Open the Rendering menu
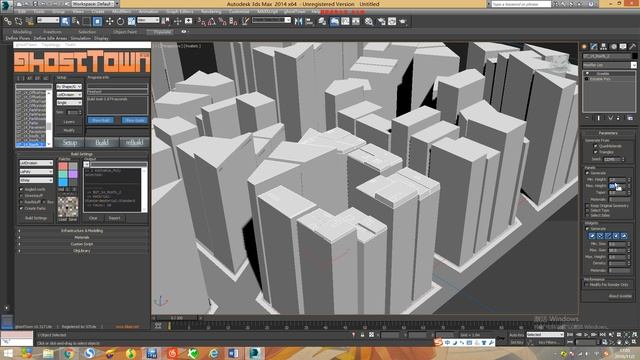This screenshot has height=360, width=640. coord(211,11)
